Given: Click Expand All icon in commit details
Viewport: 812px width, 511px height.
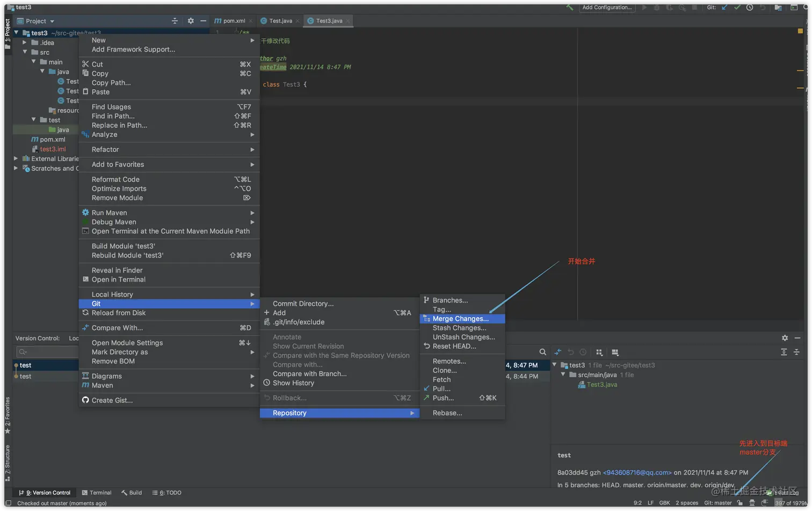Looking at the screenshot, I should click(784, 352).
